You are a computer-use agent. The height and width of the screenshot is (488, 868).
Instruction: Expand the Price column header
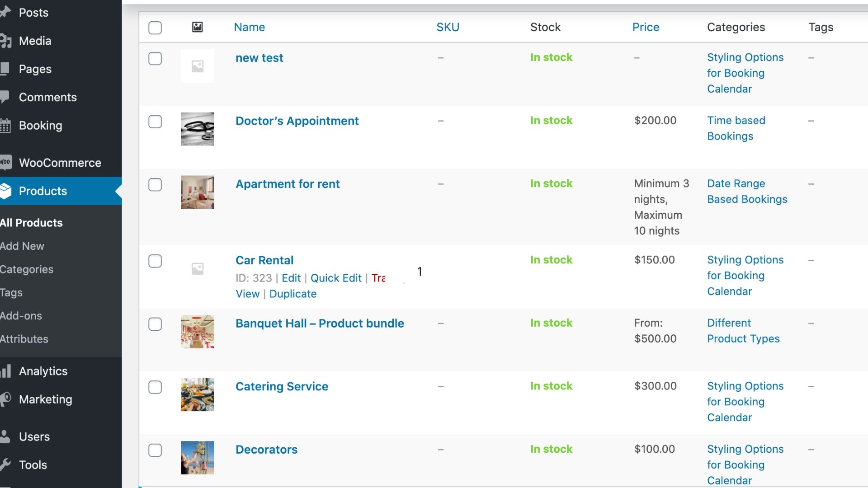click(x=646, y=27)
